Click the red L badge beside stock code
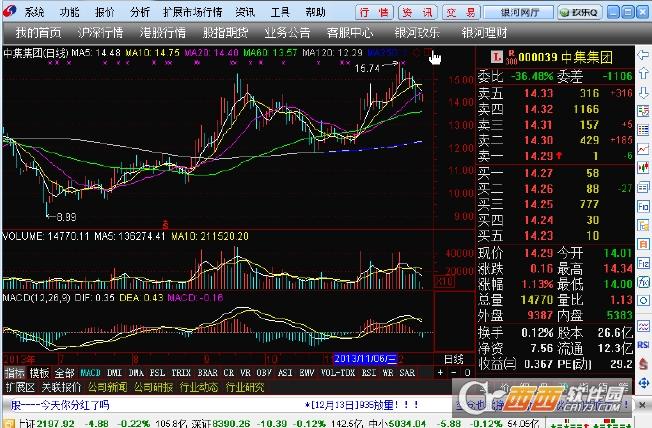Screen dimensions: 652x428 (496, 57)
